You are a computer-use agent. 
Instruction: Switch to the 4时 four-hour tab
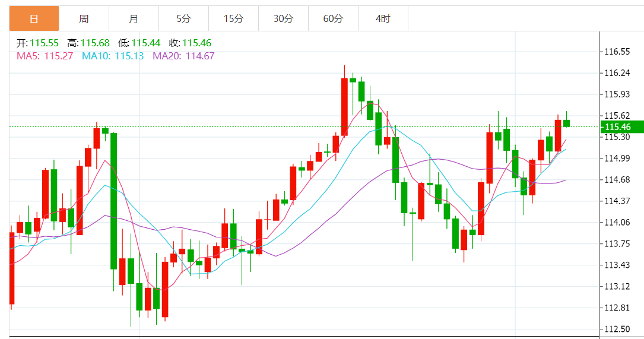(x=383, y=19)
